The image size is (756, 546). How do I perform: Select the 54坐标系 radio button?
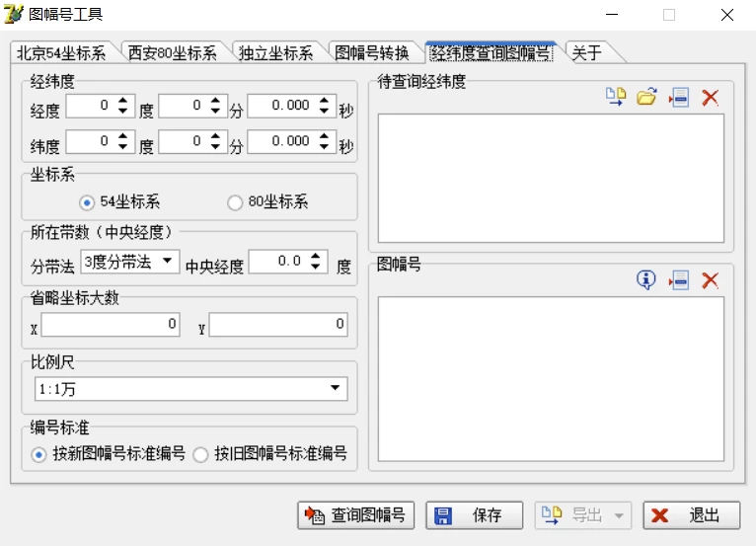click(x=87, y=202)
